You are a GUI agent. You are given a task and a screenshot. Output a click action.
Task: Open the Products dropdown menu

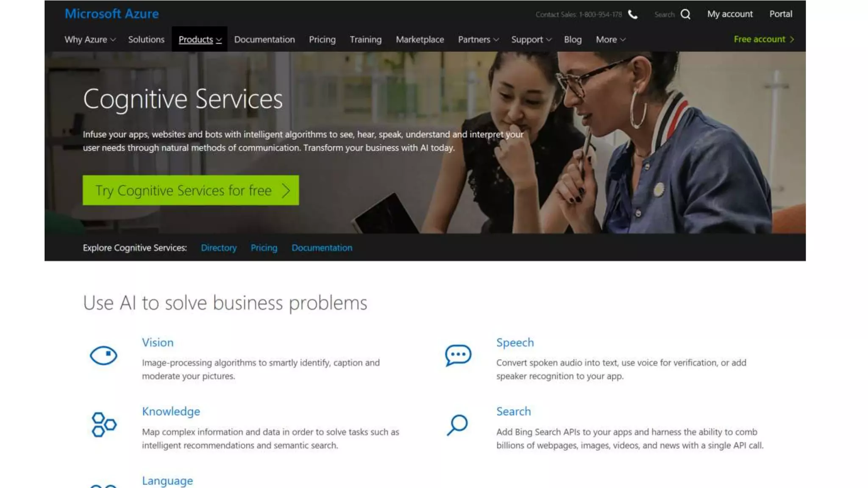[x=200, y=39]
